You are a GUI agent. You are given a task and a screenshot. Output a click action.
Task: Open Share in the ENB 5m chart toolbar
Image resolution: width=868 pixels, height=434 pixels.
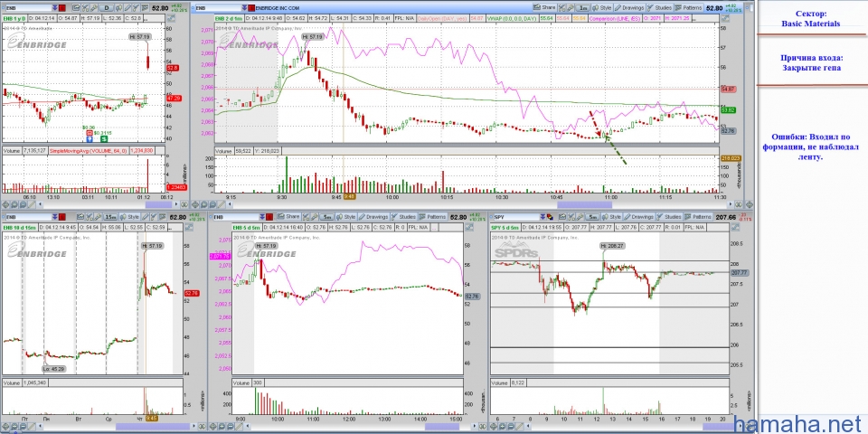(288, 216)
